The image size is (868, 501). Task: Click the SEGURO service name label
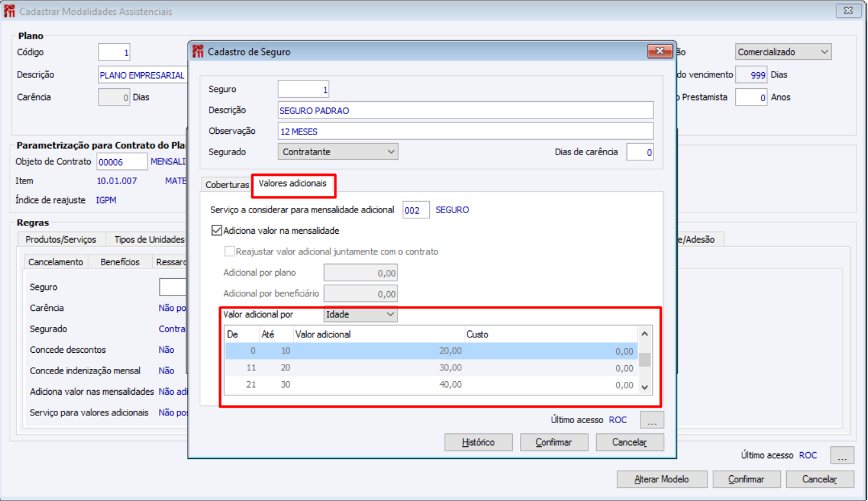click(x=452, y=210)
